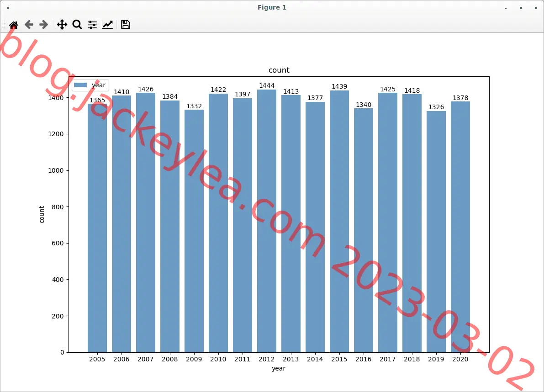Click the blue legend swatch for year

(x=80, y=85)
